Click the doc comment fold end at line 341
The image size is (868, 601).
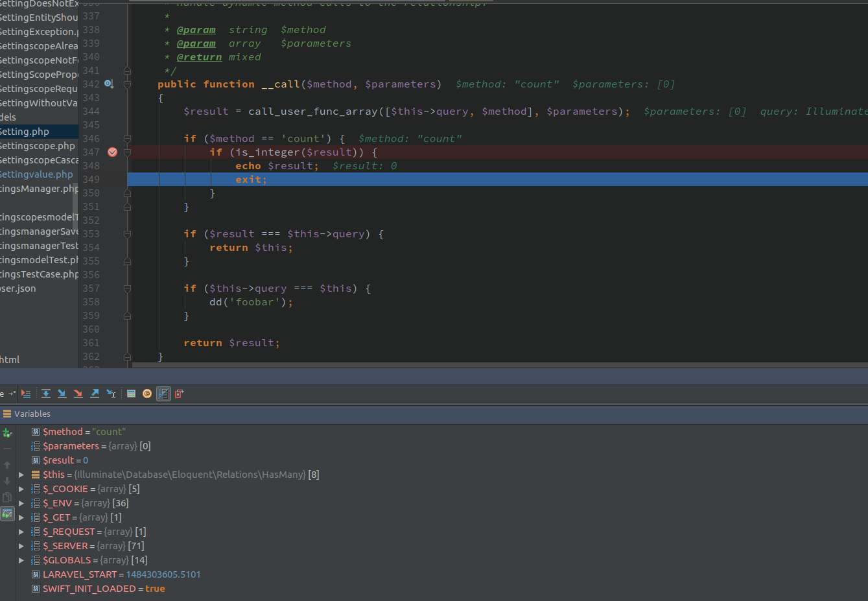pyautogui.click(x=127, y=71)
